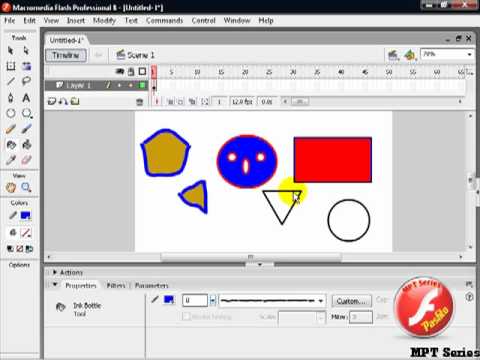This screenshot has height=360, width=480.
Task: Select the Free Transform tool
Action: click(x=11, y=66)
